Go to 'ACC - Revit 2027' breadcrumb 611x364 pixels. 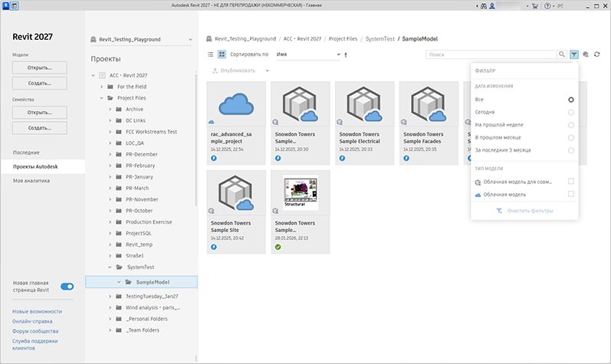click(x=302, y=39)
